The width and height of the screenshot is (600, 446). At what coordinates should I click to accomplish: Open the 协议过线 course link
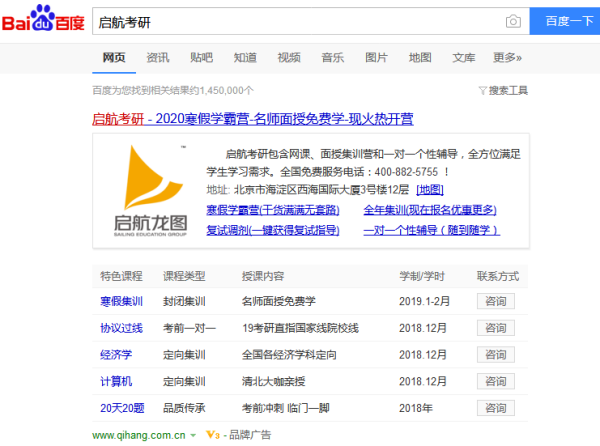pyautogui.click(x=121, y=328)
